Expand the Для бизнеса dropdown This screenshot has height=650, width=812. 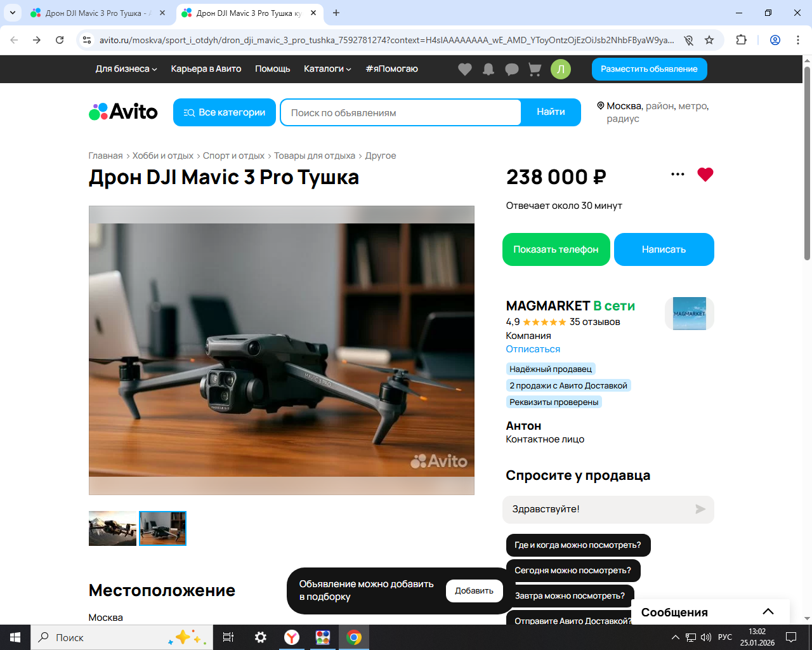pos(126,69)
